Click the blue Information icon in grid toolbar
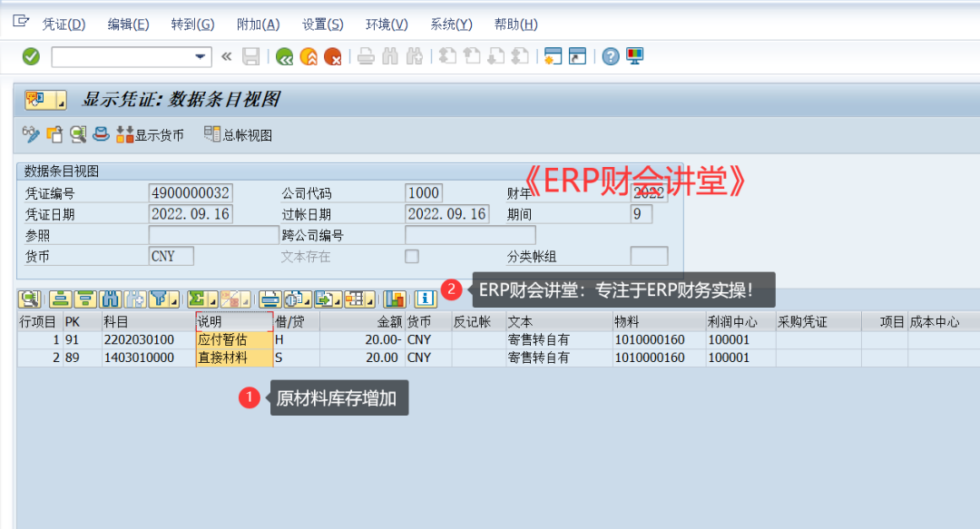 (424, 299)
